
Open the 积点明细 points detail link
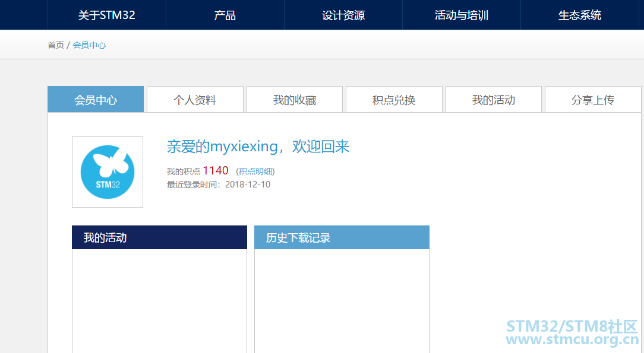[255, 171]
